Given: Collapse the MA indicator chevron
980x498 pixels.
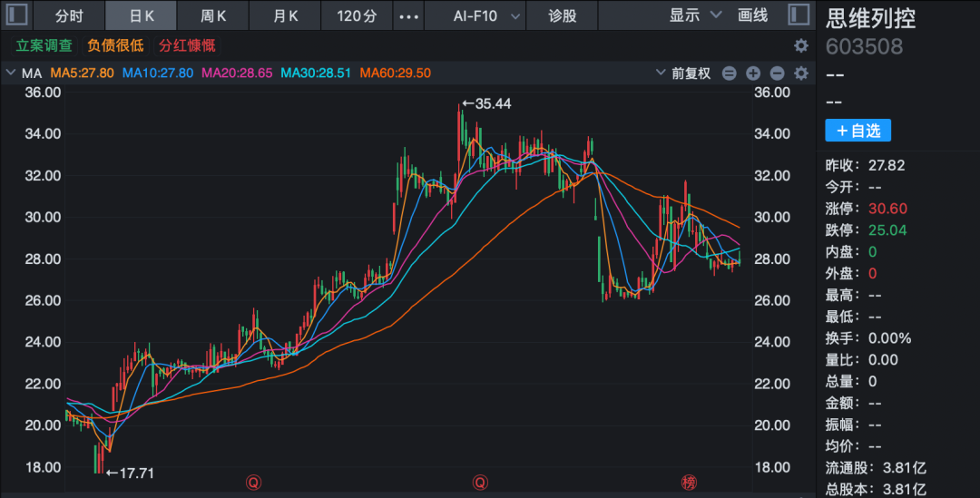Looking at the screenshot, I should (x=11, y=73).
